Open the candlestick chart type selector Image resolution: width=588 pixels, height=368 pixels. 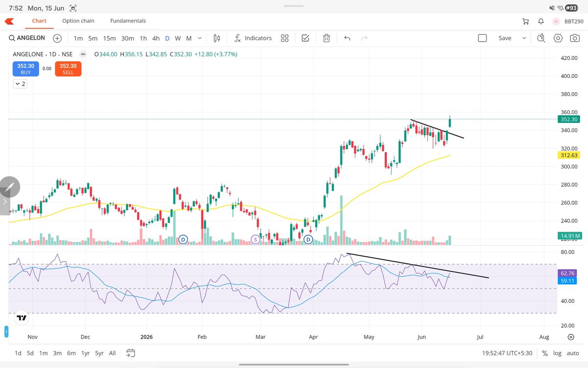[217, 38]
